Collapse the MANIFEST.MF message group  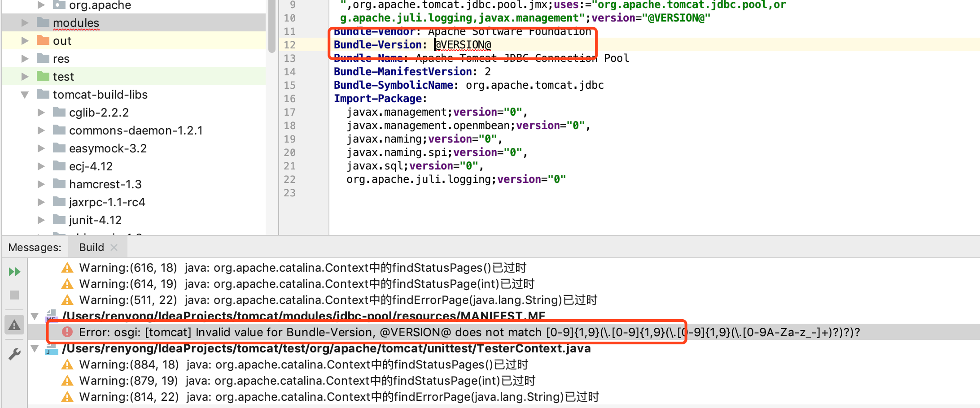tap(35, 316)
